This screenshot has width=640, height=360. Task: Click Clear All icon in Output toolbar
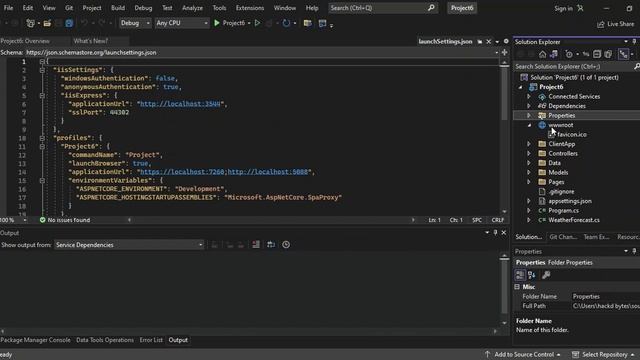click(256, 244)
